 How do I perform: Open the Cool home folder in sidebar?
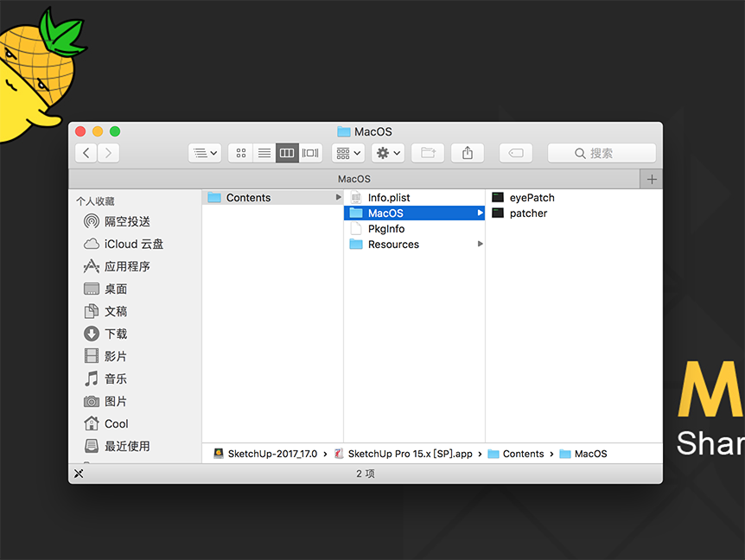point(106,423)
